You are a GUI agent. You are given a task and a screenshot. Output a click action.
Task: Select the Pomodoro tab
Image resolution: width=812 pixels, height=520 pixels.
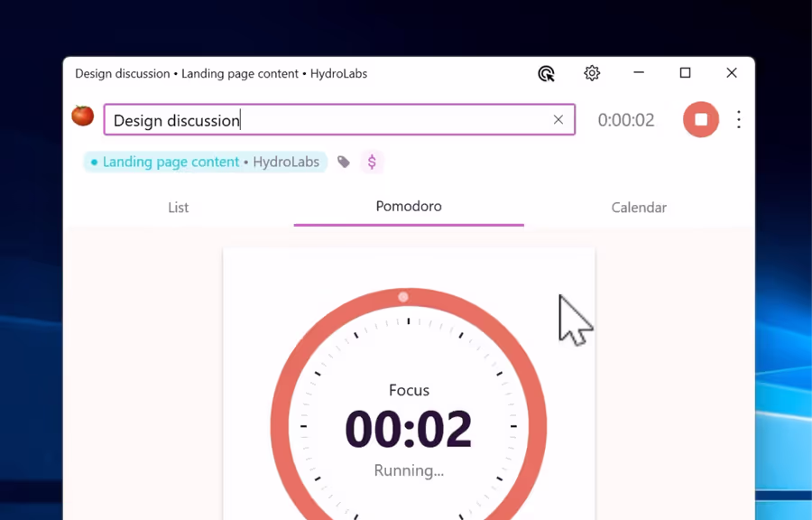(409, 207)
